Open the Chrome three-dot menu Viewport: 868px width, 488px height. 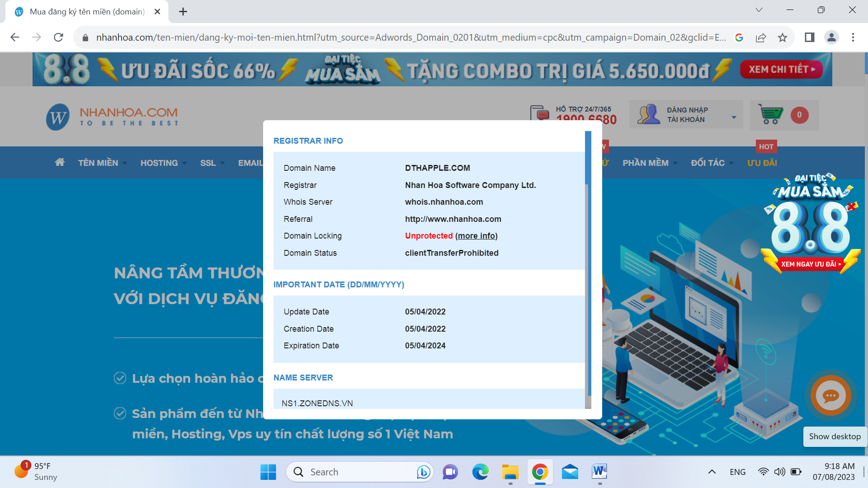(853, 38)
